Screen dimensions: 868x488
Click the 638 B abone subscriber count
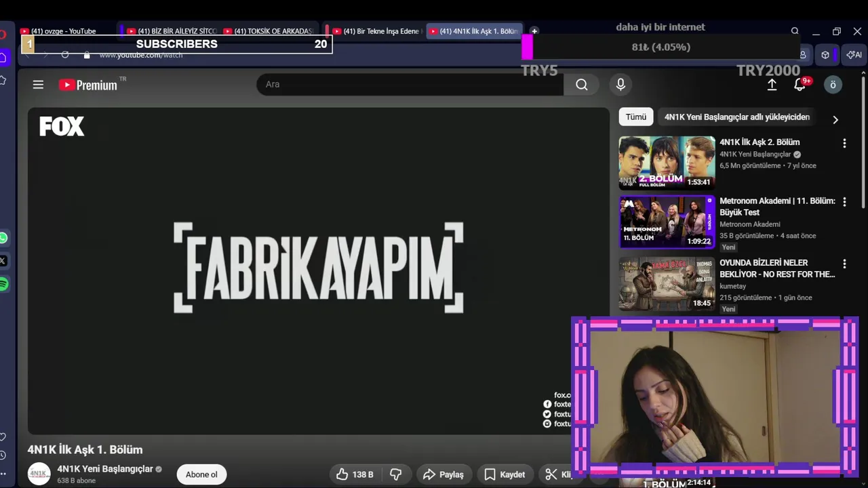pos(76,481)
